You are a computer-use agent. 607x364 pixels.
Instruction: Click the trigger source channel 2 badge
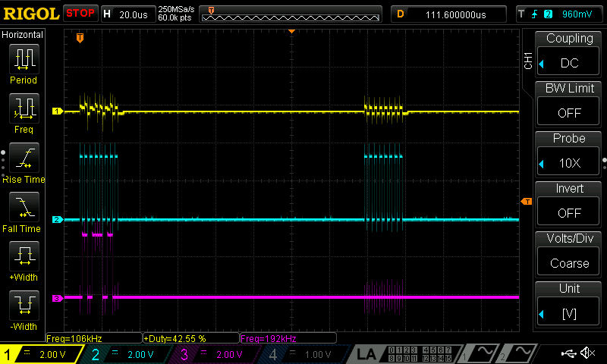click(548, 14)
